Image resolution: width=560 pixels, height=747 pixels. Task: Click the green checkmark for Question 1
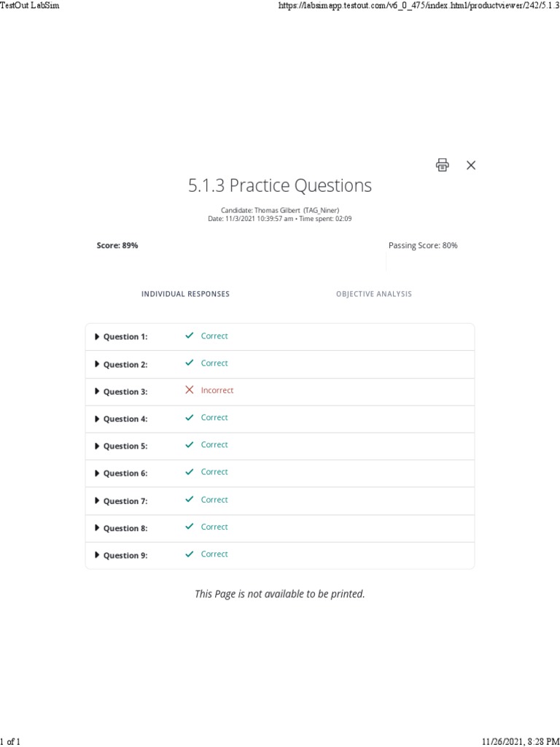190,336
